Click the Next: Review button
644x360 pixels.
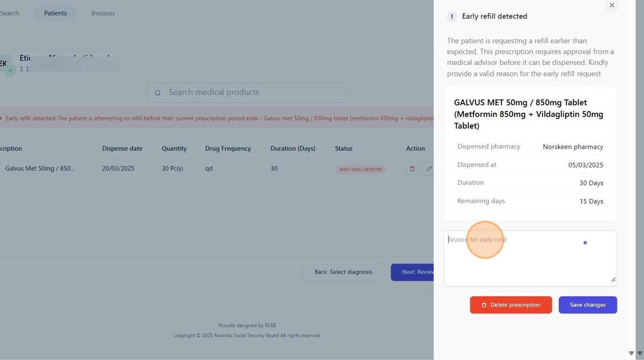point(412,272)
